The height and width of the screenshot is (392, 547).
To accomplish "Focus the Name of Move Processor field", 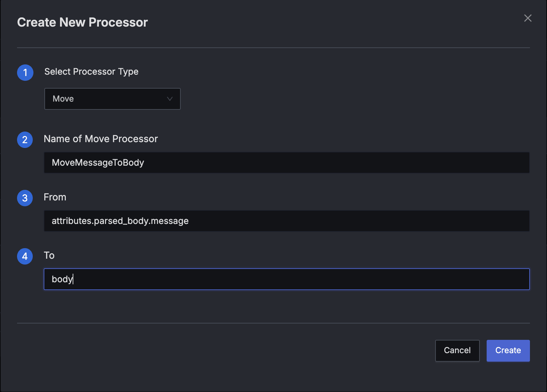I will click(286, 163).
